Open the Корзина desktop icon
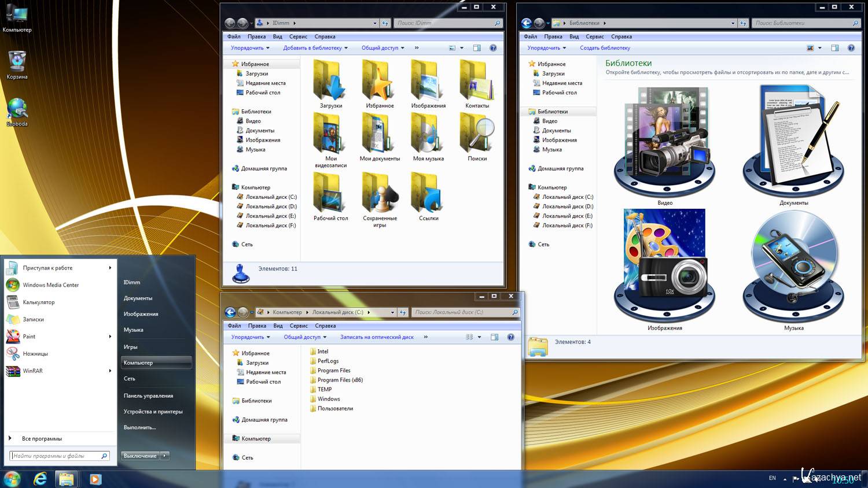This screenshot has height=488, width=868. tap(17, 61)
